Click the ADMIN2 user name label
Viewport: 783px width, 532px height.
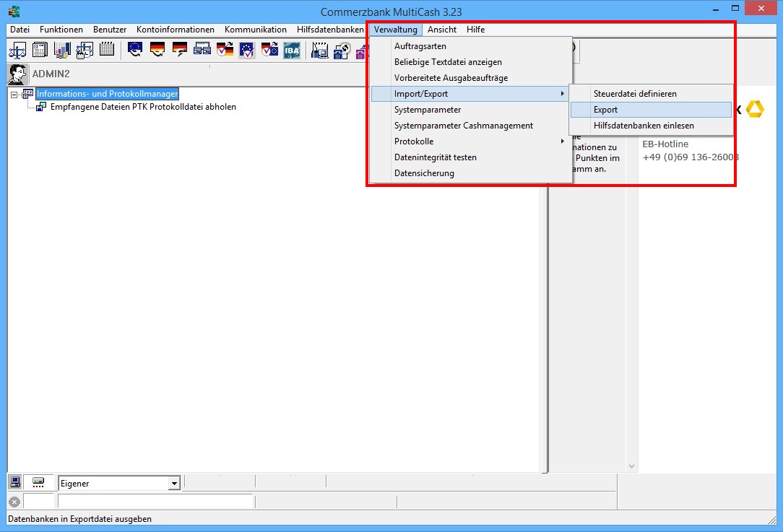pyautogui.click(x=51, y=74)
